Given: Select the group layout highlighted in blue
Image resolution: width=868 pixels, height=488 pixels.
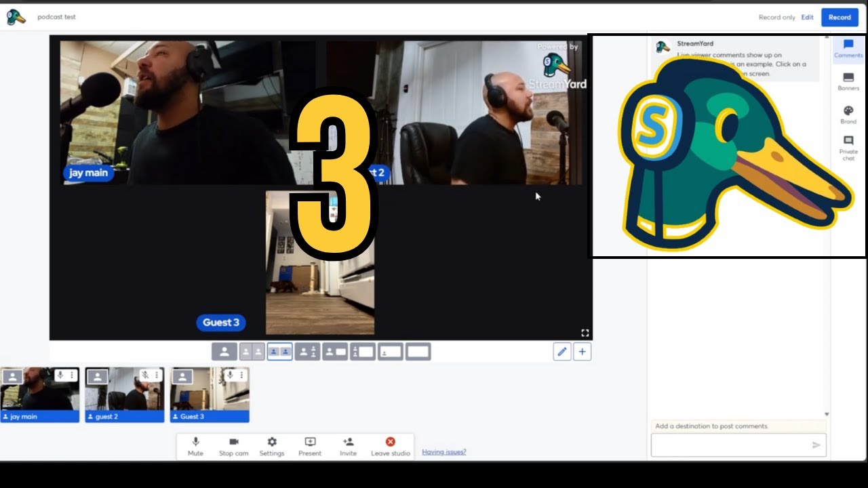Looking at the screenshot, I should 280,352.
